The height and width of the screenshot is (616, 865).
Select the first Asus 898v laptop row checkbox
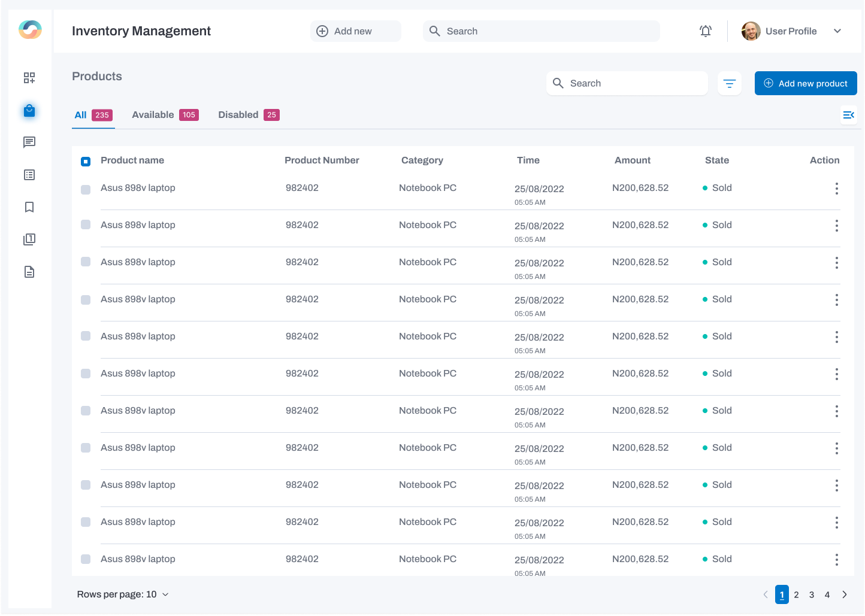[x=85, y=189]
